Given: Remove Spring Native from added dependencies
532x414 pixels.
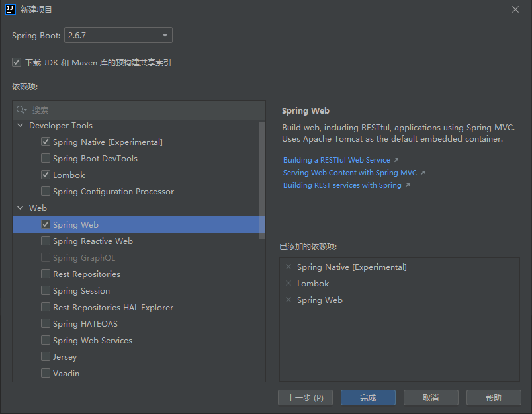Looking at the screenshot, I should (x=288, y=267).
